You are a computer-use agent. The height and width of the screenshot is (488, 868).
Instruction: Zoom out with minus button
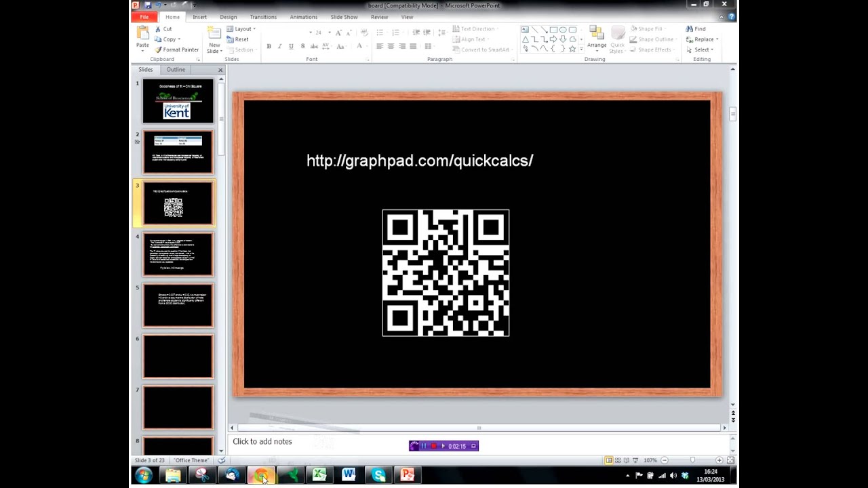coord(664,460)
